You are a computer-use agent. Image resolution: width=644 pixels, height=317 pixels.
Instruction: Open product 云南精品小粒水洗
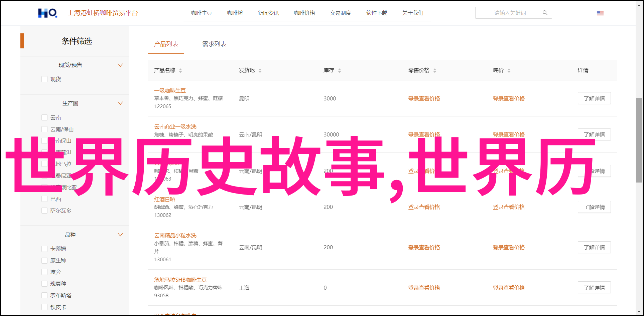[175, 235]
